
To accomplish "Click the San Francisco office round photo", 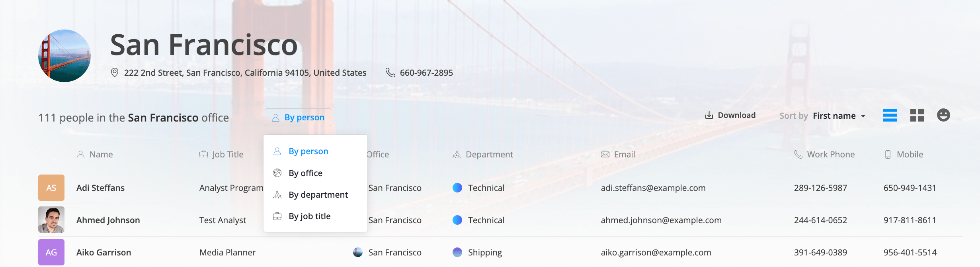I will (x=64, y=56).
